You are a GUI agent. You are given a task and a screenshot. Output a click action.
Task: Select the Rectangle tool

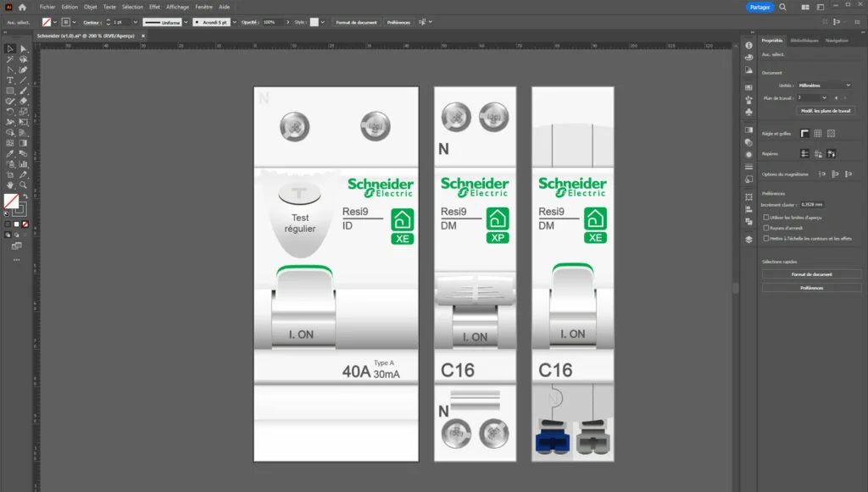pos(10,91)
